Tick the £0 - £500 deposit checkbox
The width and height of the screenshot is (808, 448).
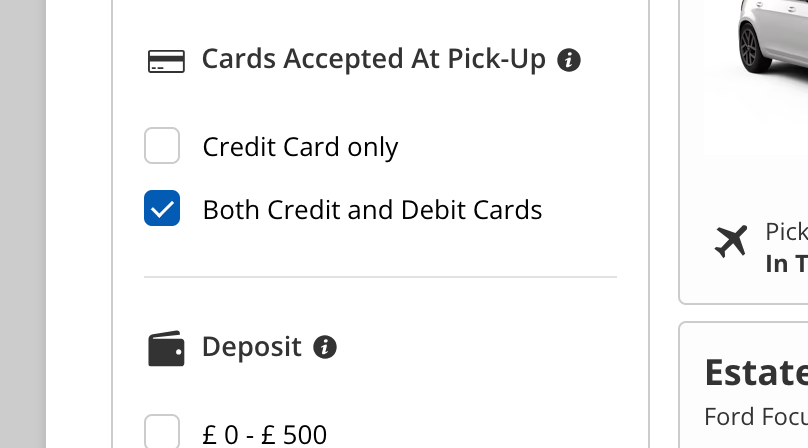pyautogui.click(x=162, y=432)
